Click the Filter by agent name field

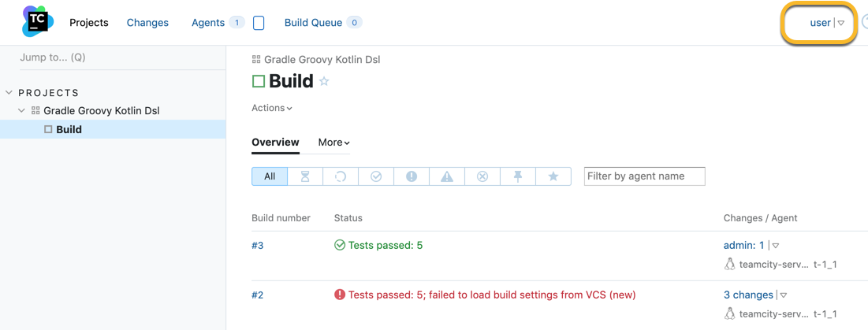click(645, 176)
